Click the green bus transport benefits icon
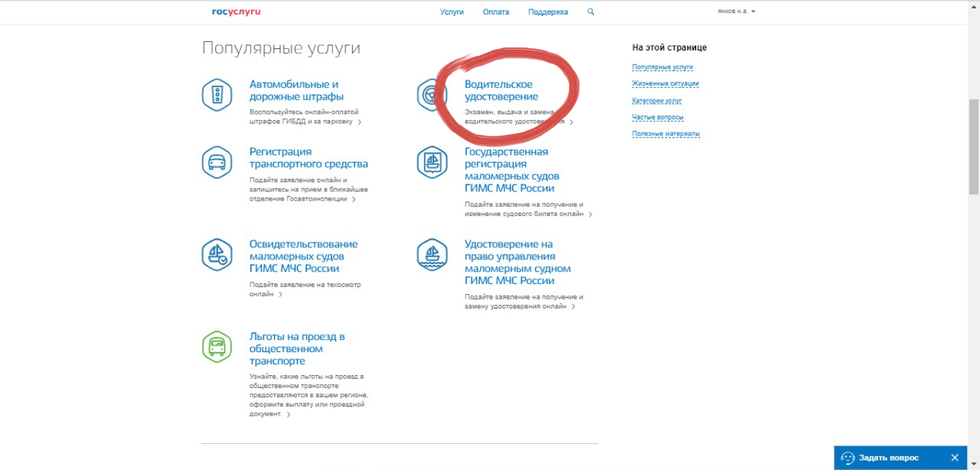980x470 pixels. pyautogui.click(x=217, y=347)
